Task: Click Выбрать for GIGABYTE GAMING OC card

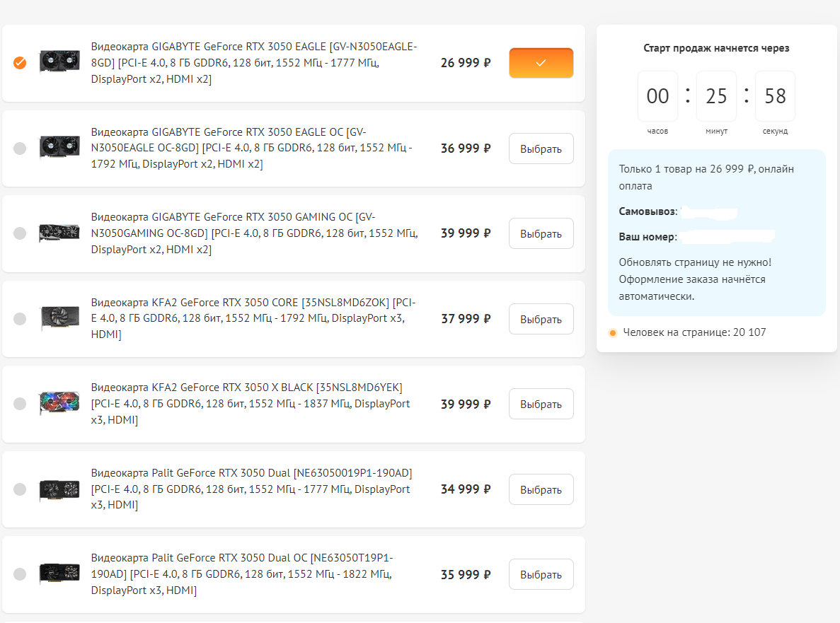Action: coord(541,233)
